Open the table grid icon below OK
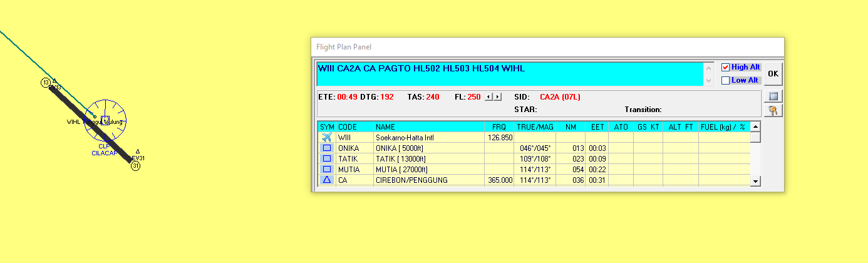 [x=773, y=96]
